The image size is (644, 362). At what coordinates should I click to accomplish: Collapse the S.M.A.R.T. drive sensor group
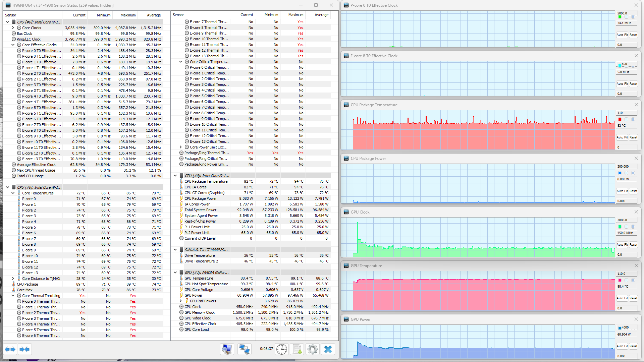pyautogui.click(x=175, y=250)
